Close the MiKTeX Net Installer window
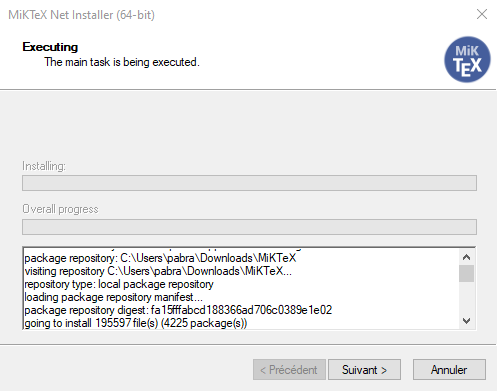The width and height of the screenshot is (497, 391). pyautogui.click(x=482, y=14)
